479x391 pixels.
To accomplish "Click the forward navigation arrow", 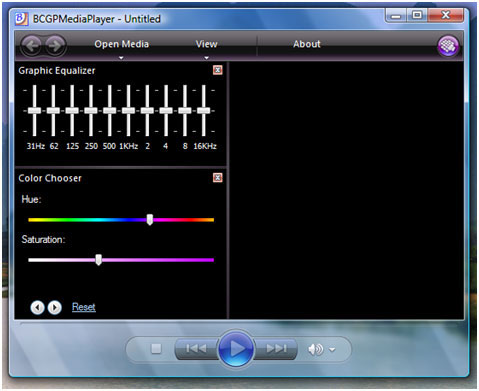I will 55,45.
